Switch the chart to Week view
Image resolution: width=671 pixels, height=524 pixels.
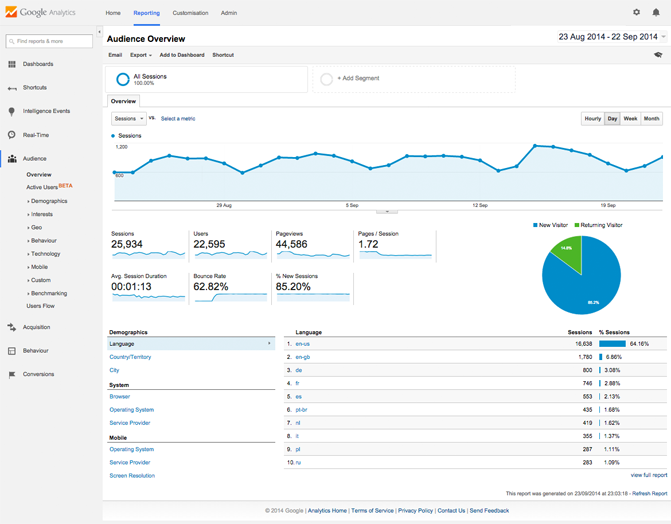630,119
